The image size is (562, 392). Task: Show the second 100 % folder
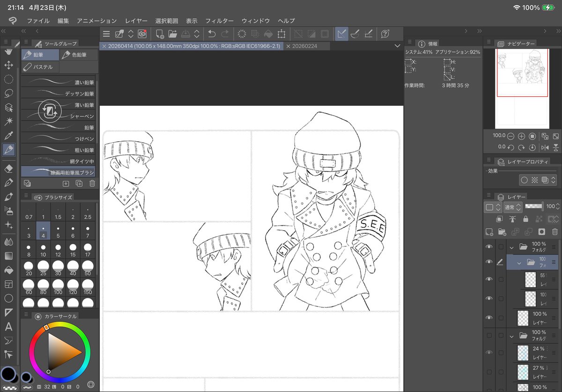(489, 335)
